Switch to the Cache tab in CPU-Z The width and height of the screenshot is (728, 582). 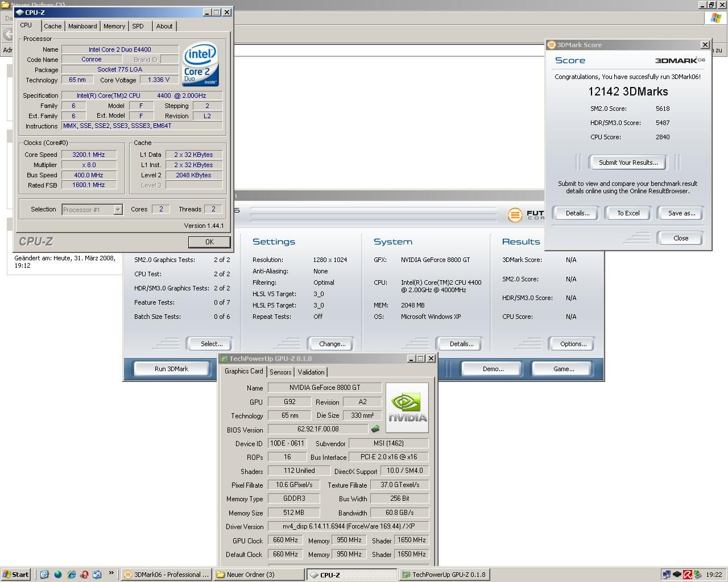(x=53, y=26)
